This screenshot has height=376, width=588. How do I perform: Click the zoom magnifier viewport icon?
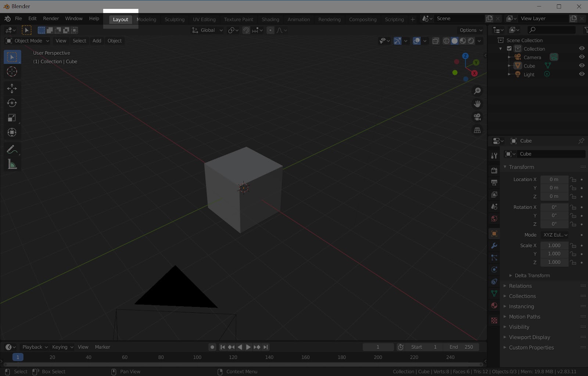477,91
